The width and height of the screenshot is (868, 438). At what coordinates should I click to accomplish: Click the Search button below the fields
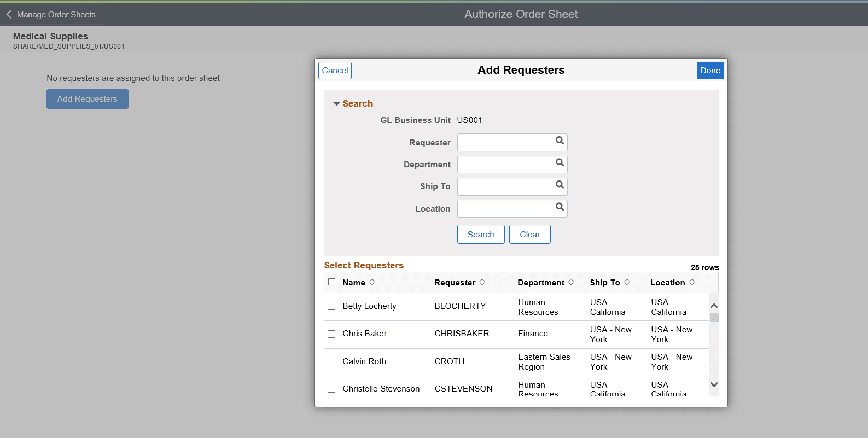point(481,235)
